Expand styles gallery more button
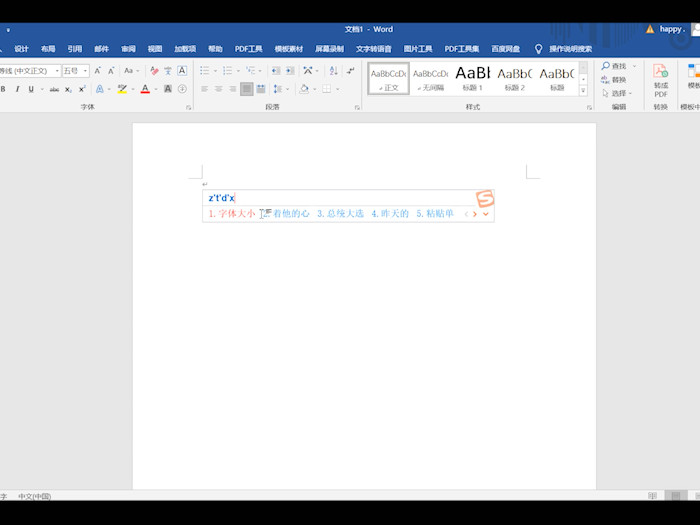This screenshot has height=525, width=700. (583, 91)
